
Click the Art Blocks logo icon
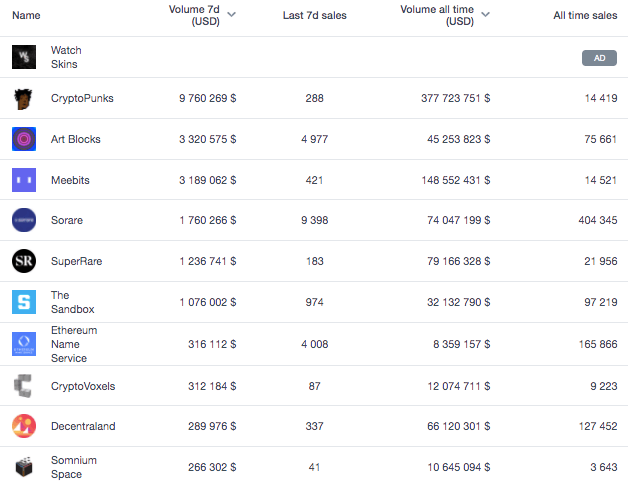pos(24,139)
